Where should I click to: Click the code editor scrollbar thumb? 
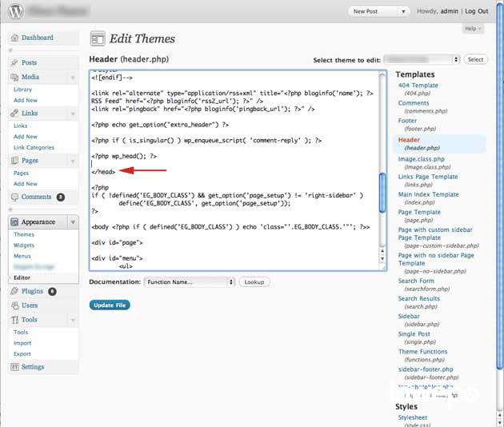pyautogui.click(x=382, y=193)
